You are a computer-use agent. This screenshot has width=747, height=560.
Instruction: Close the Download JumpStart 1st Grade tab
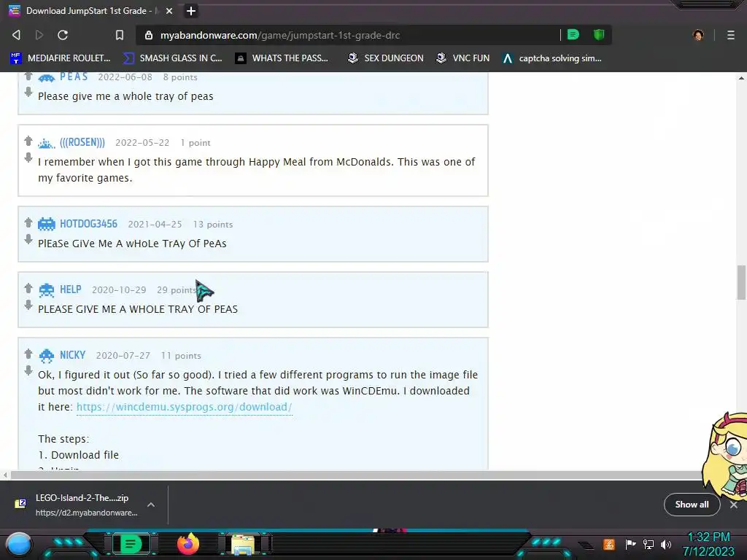[169, 11]
